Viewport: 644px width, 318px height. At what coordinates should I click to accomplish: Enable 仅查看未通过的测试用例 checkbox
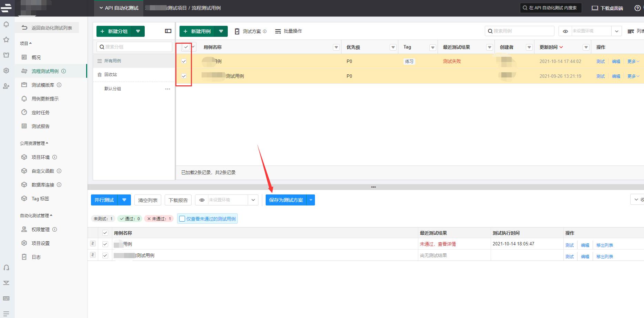coord(182,219)
